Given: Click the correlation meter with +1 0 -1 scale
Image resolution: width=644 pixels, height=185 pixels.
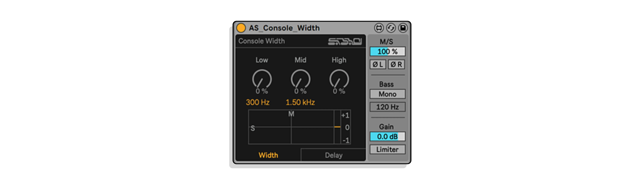Looking at the screenshot, I should tap(343, 127).
